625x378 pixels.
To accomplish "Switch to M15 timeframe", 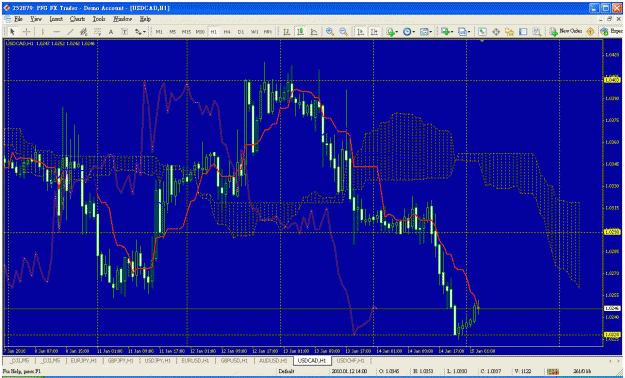I will (x=186, y=32).
